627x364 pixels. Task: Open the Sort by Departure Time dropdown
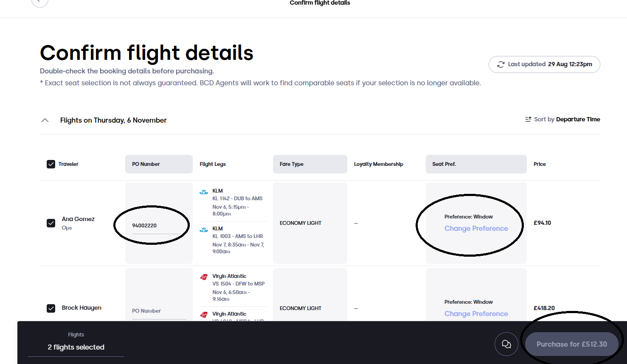562,119
